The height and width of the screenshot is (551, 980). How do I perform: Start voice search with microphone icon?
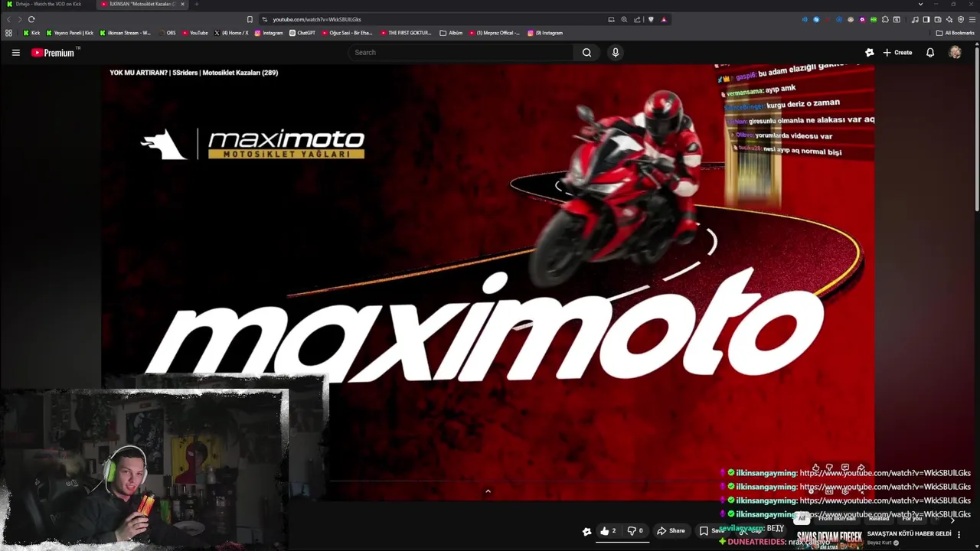(615, 52)
